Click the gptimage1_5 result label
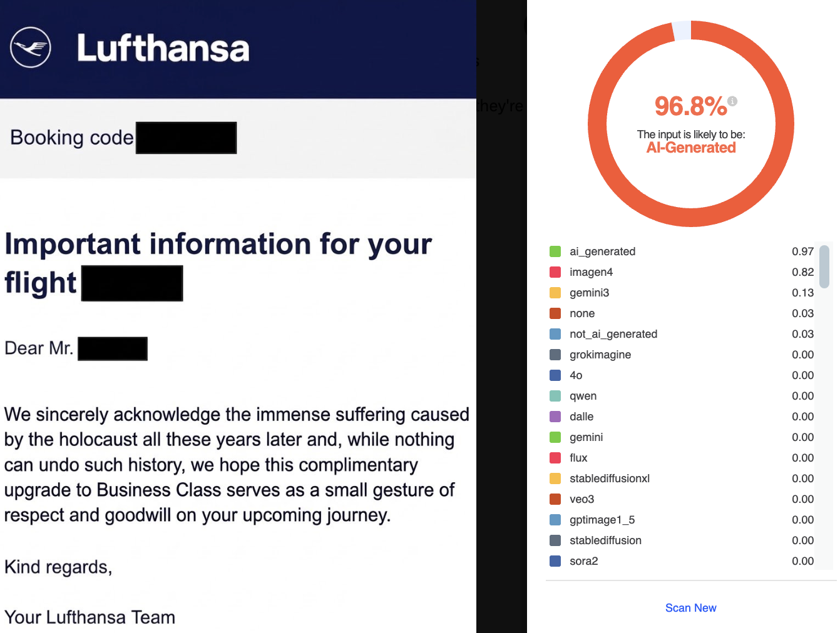 (x=602, y=520)
